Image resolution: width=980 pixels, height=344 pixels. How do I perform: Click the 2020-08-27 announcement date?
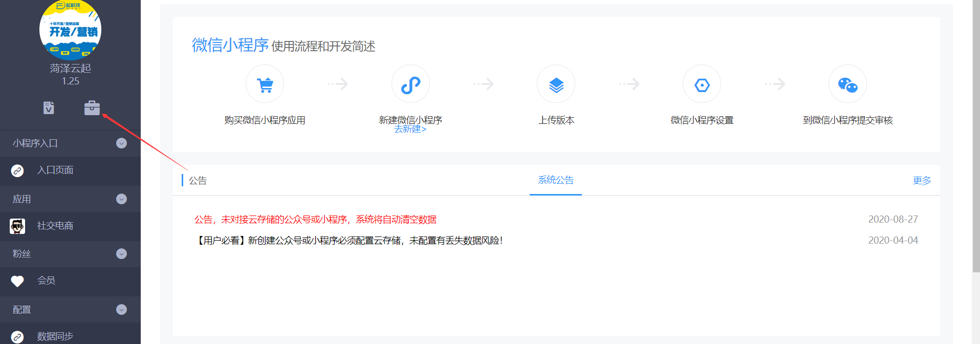pyautogui.click(x=893, y=220)
